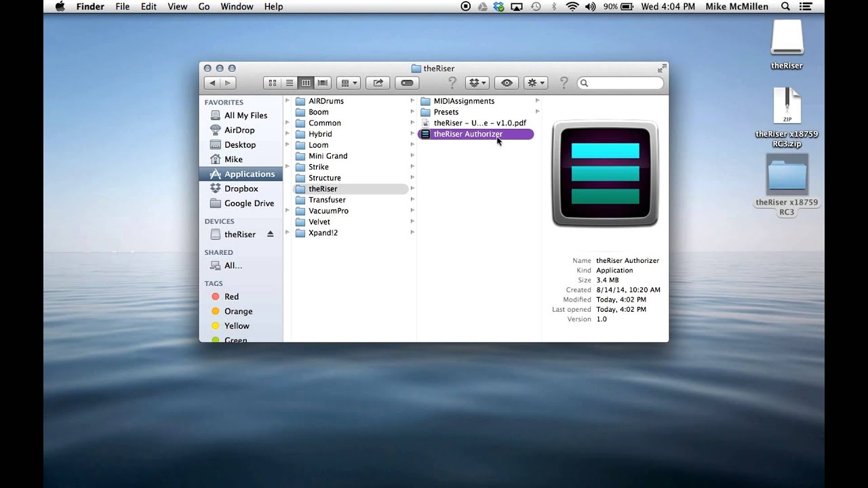This screenshot has height=488, width=868.
Task: Click the Share toolbar button
Action: point(378,83)
